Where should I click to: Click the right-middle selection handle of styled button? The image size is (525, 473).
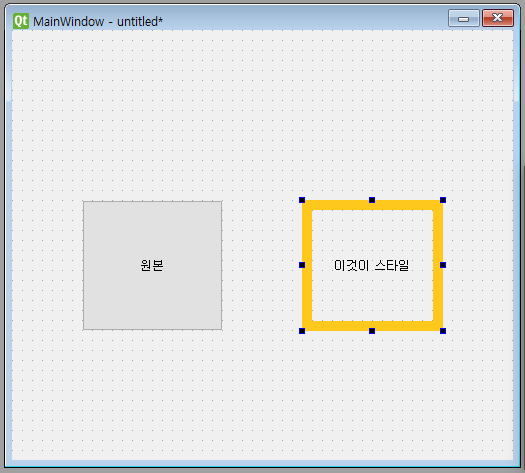(x=443, y=265)
